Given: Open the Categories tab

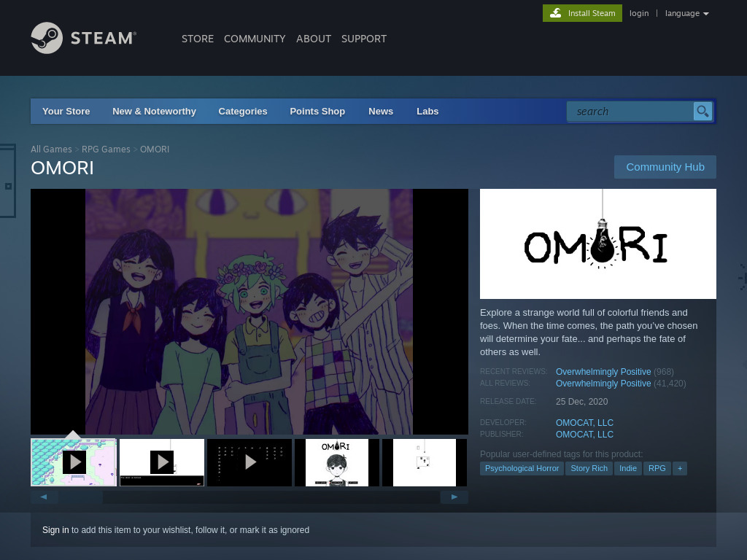Looking at the screenshot, I should (x=243, y=112).
